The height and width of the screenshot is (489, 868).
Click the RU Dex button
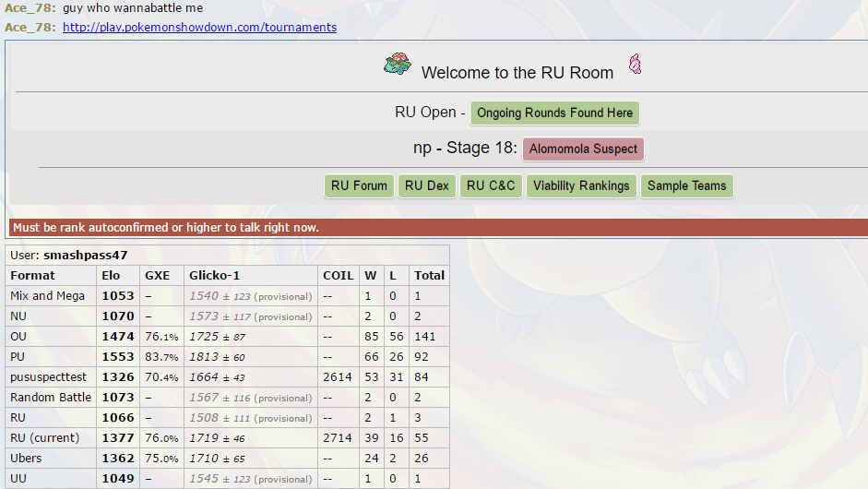tap(426, 185)
